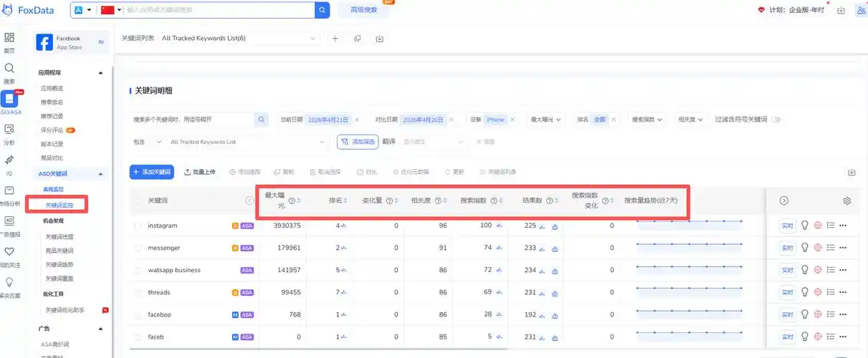Image resolution: width=868 pixels, height=358 pixels.
Task: Click the user account icon in the top right
Action: (x=860, y=10)
